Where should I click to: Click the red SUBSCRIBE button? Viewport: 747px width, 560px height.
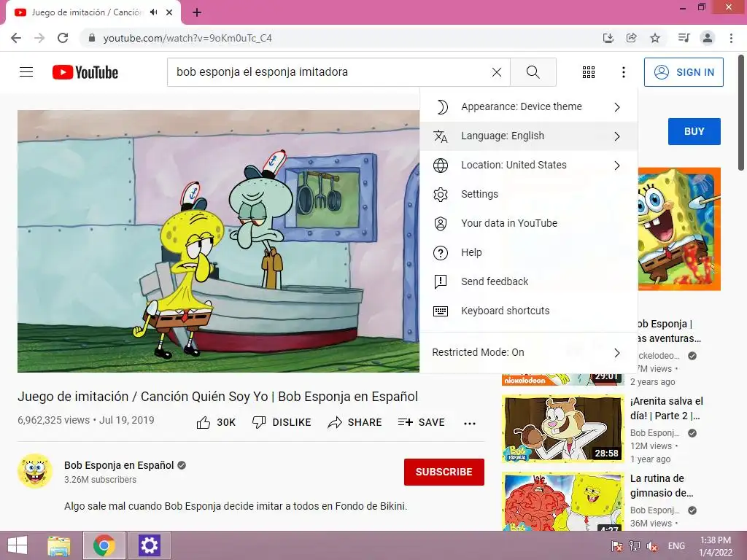tap(444, 472)
